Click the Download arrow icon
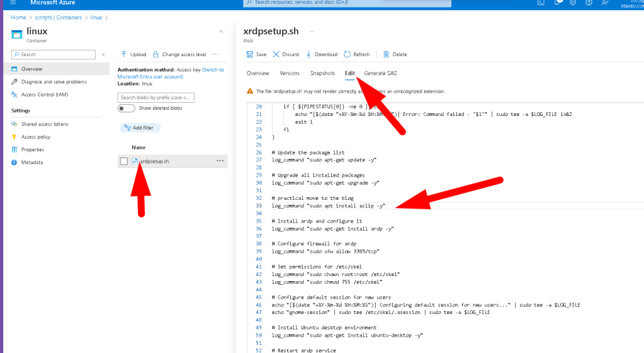Viewport: 644px width, 353px height. [308, 54]
